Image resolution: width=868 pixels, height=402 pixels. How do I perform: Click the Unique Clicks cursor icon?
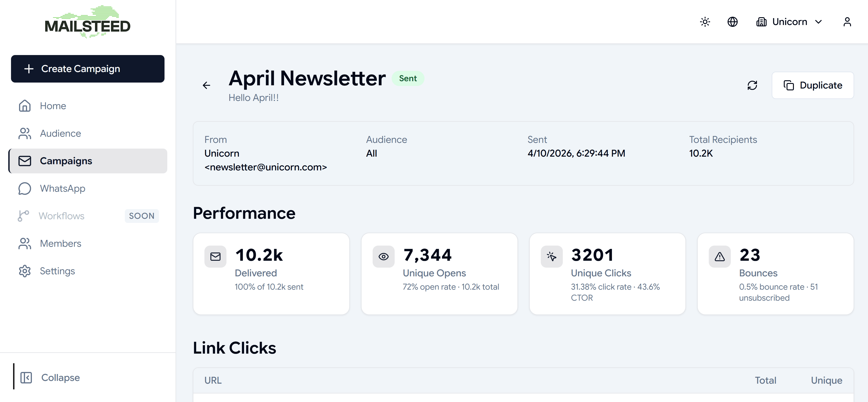[x=552, y=257]
